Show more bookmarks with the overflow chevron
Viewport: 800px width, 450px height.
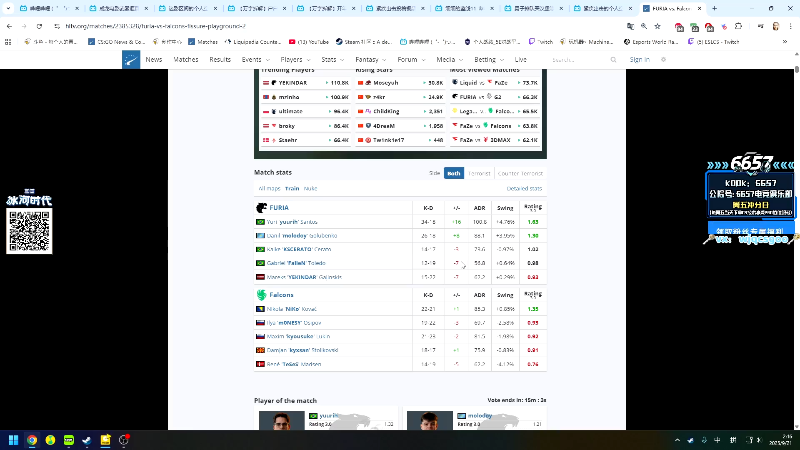(785, 42)
